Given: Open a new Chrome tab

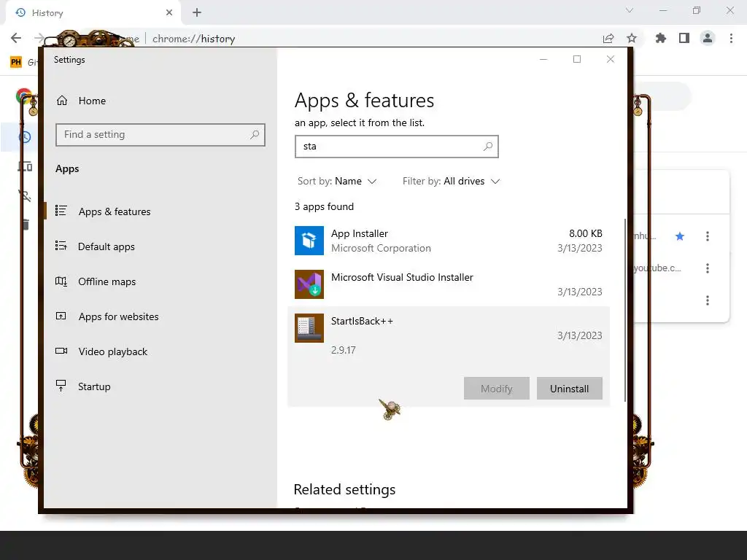Looking at the screenshot, I should click(197, 13).
